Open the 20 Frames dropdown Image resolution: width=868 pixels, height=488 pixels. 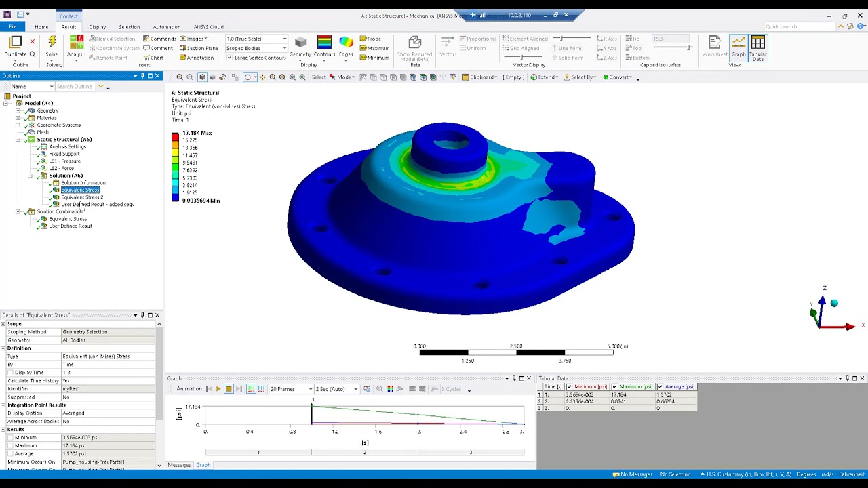coord(291,389)
